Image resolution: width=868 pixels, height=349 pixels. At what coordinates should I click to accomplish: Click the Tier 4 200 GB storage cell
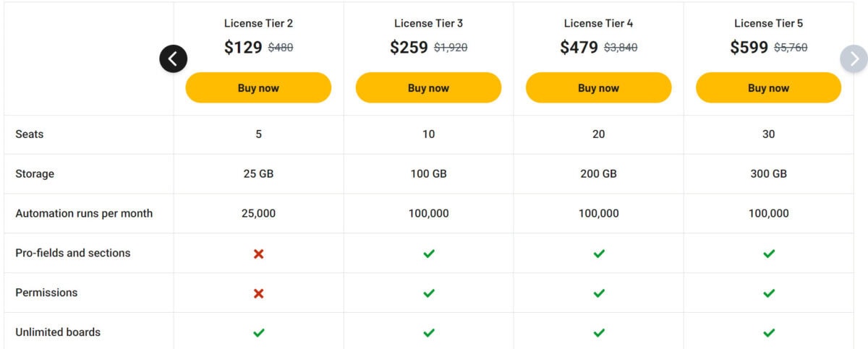coord(598,174)
